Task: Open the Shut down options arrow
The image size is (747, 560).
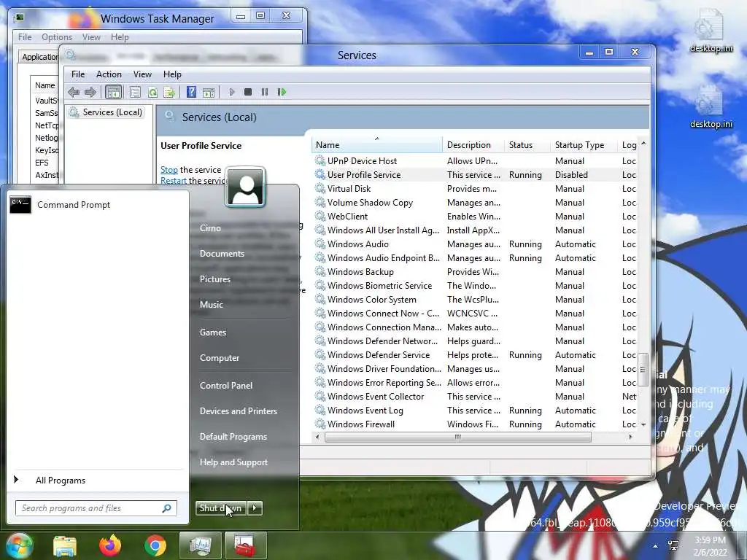Action: (255, 508)
